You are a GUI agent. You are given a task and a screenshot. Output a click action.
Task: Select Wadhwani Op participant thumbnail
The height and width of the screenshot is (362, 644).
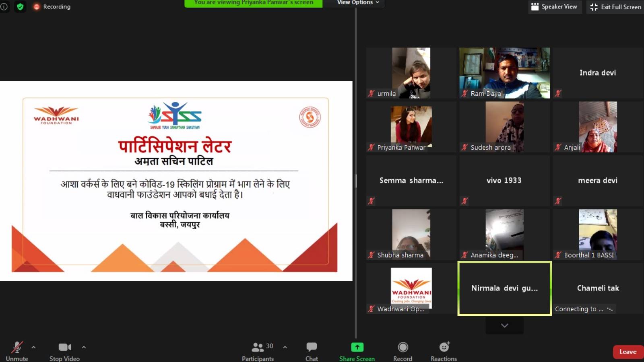[x=411, y=288]
